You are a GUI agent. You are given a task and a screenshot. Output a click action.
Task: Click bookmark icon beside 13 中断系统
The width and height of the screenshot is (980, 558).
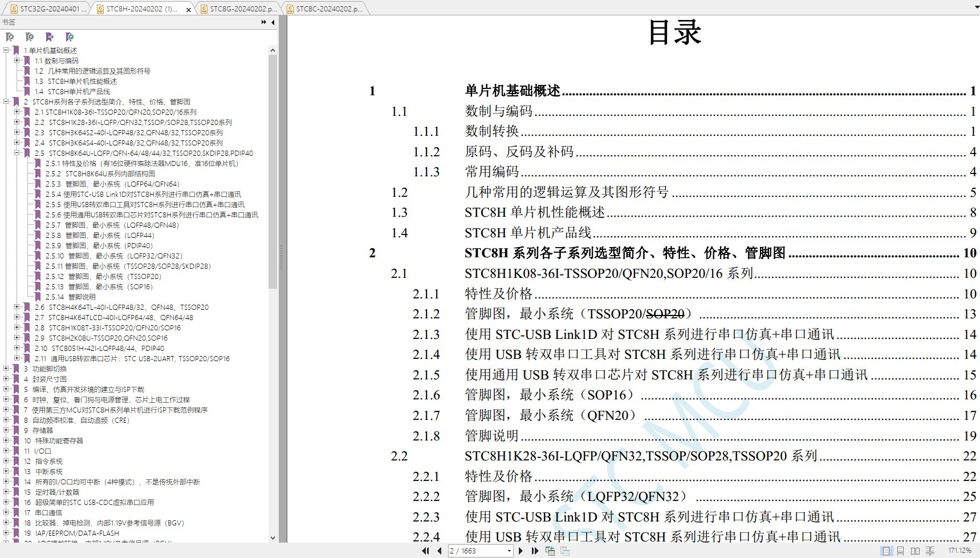pos(16,471)
